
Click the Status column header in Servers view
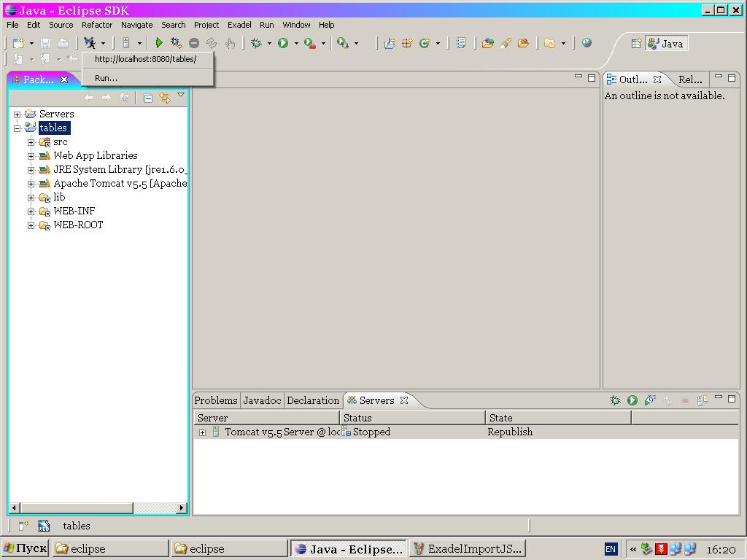tap(413, 418)
